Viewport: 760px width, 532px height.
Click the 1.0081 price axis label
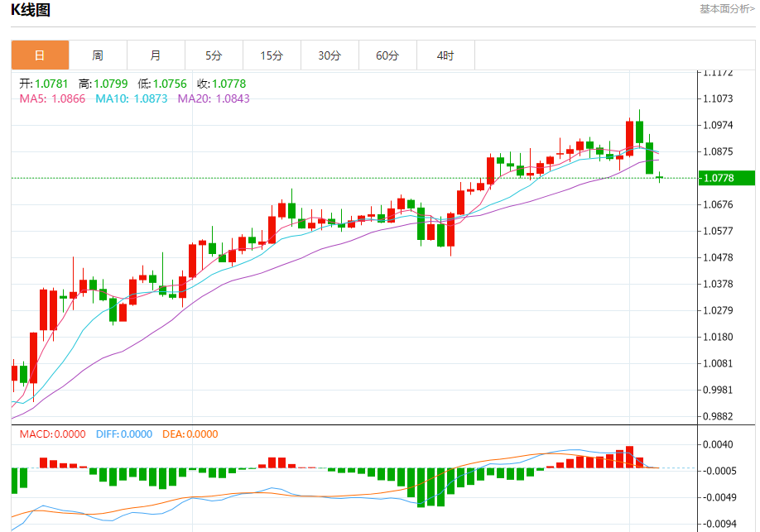tap(718, 363)
